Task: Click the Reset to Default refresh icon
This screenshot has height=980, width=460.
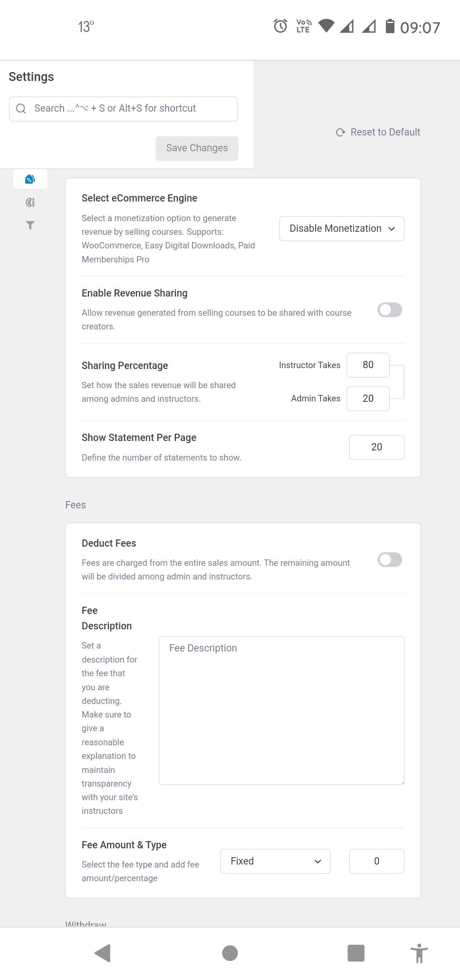Action: (x=340, y=133)
